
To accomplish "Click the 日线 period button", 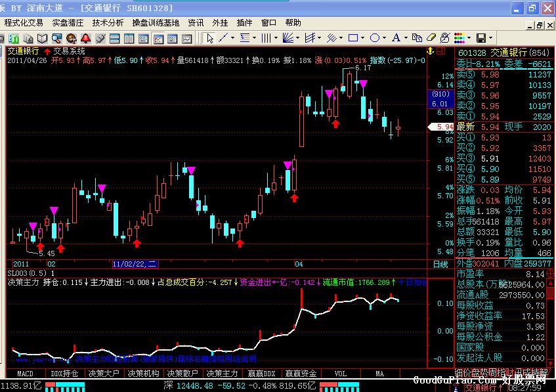I will pos(440,264).
